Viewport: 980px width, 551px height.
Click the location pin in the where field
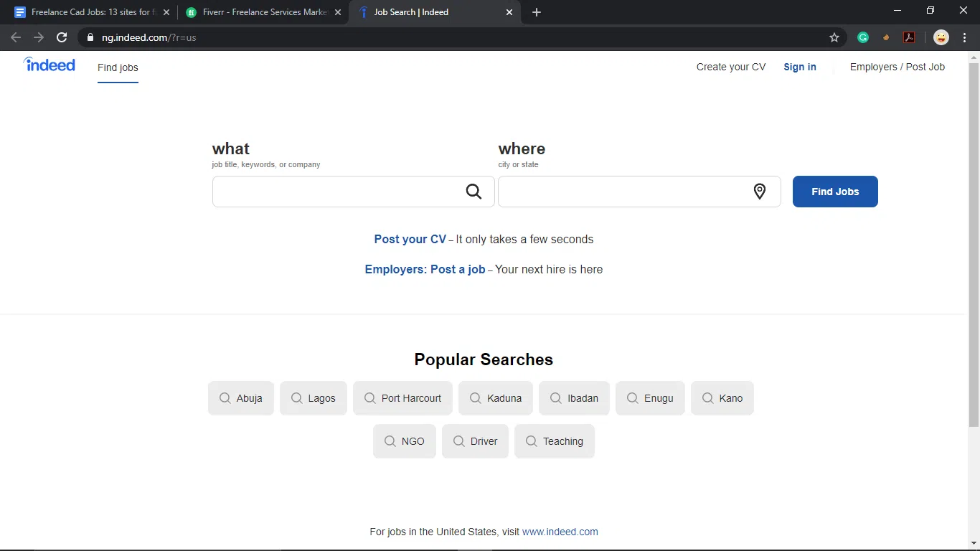[x=759, y=191]
